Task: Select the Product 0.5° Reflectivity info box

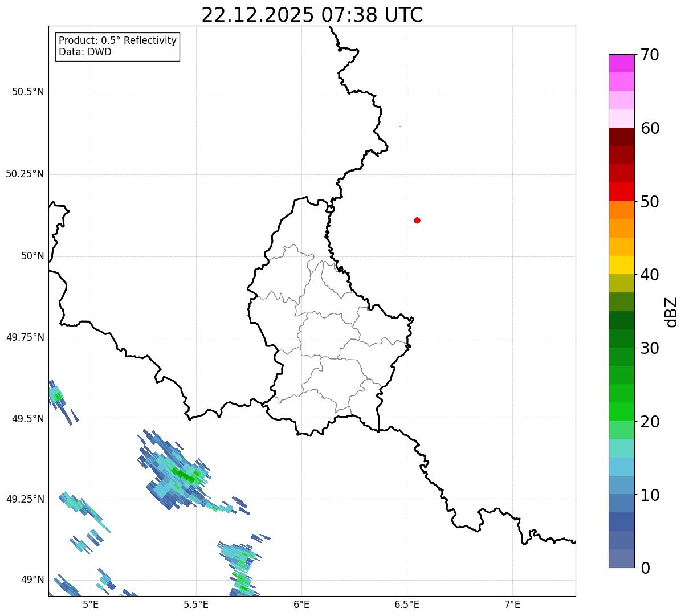Action: (117, 46)
